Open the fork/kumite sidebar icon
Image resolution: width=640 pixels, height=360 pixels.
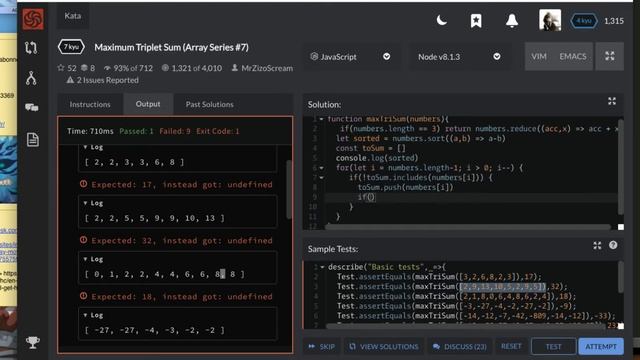(x=31, y=78)
